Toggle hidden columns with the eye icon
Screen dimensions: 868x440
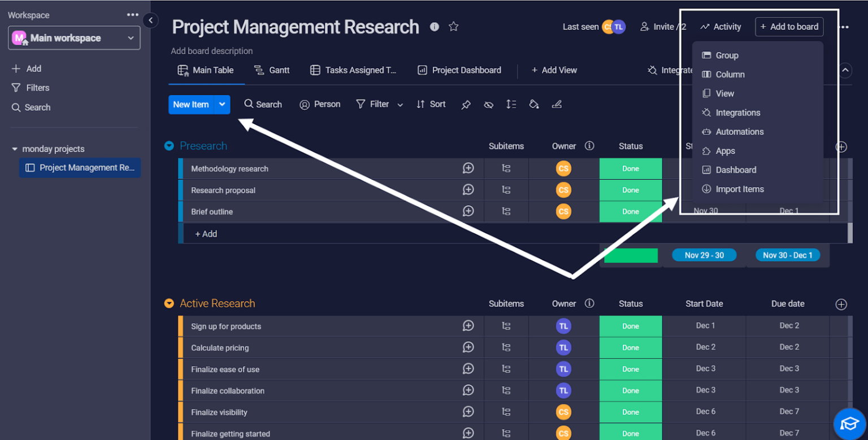pos(488,104)
